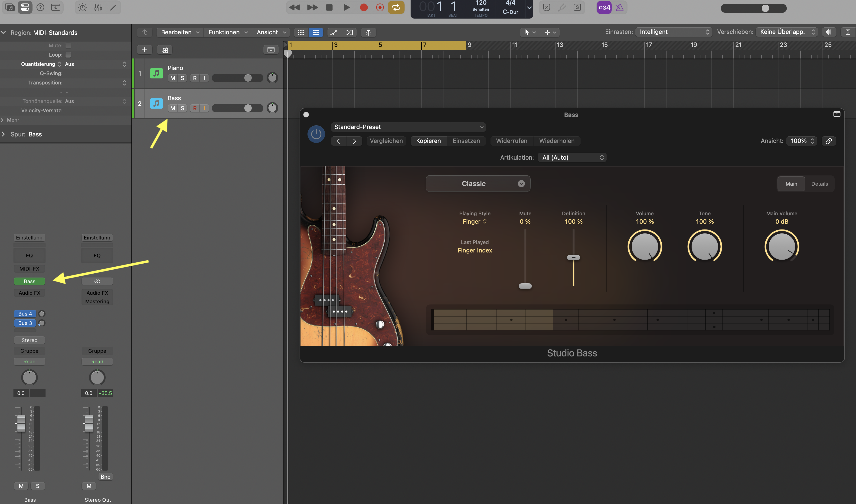Check the region Mute checkbox
The width and height of the screenshot is (856, 504).
[x=68, y=45]
